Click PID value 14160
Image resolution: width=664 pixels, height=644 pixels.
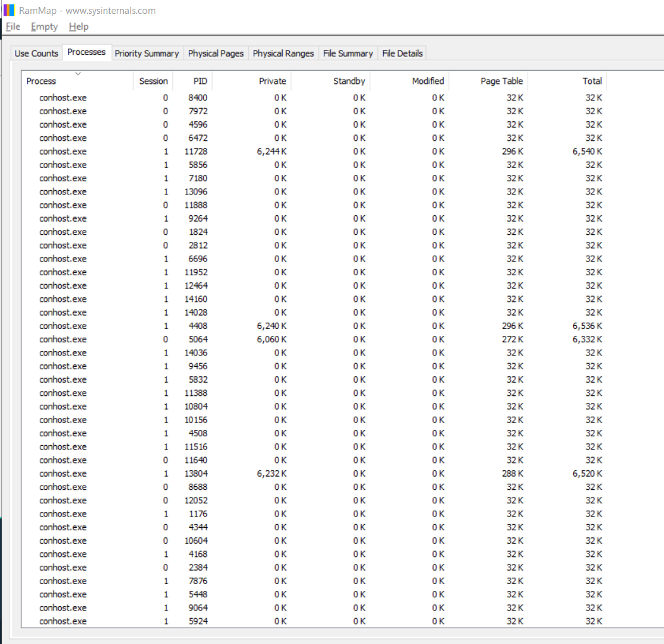(x=196, y=299)
